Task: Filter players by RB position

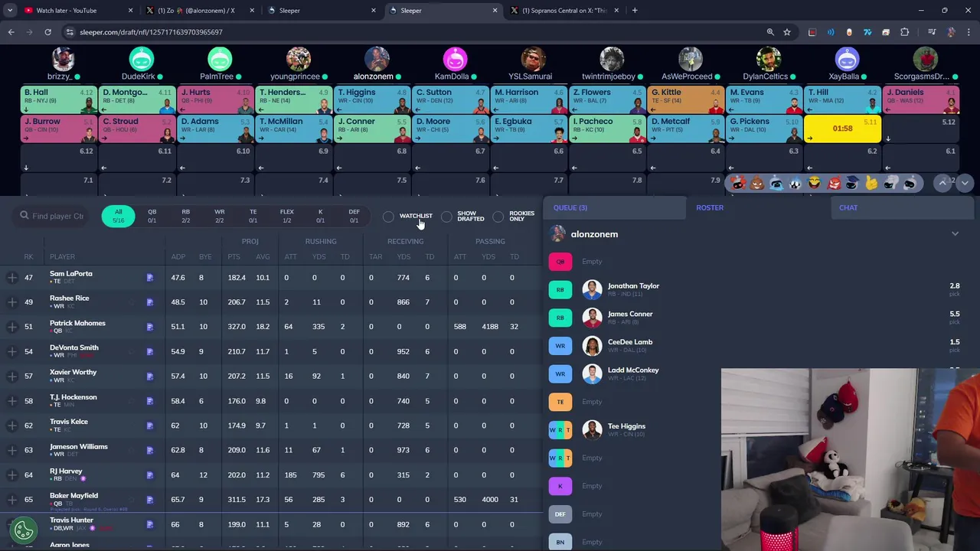Action: (185, 217)
